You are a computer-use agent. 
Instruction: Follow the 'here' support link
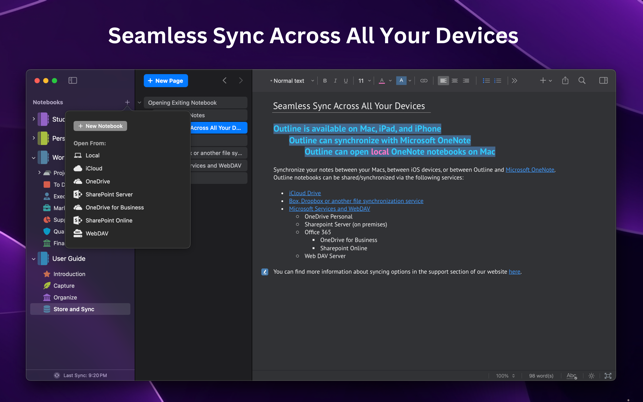(514, 272)
